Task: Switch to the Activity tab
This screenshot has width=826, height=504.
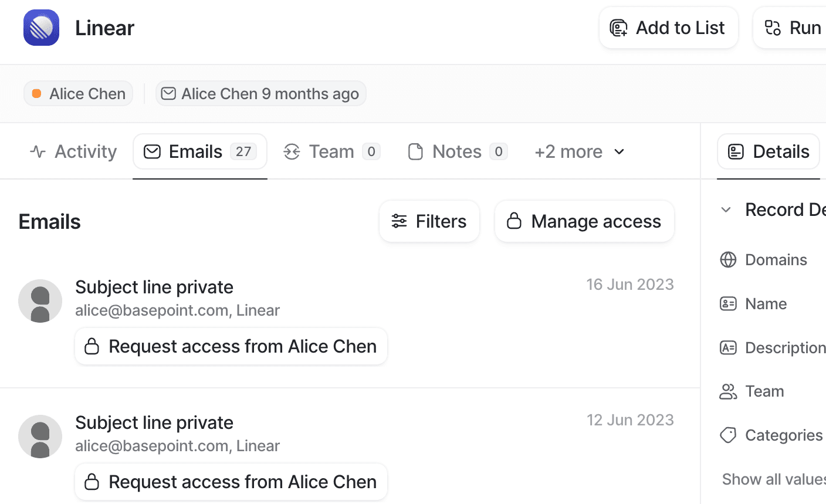Action: 73,152
